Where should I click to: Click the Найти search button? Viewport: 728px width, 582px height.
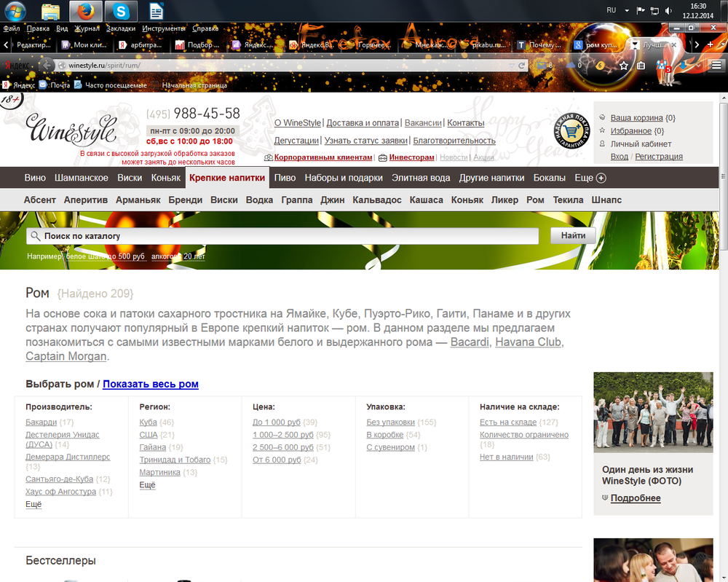[x=573, y=236]
